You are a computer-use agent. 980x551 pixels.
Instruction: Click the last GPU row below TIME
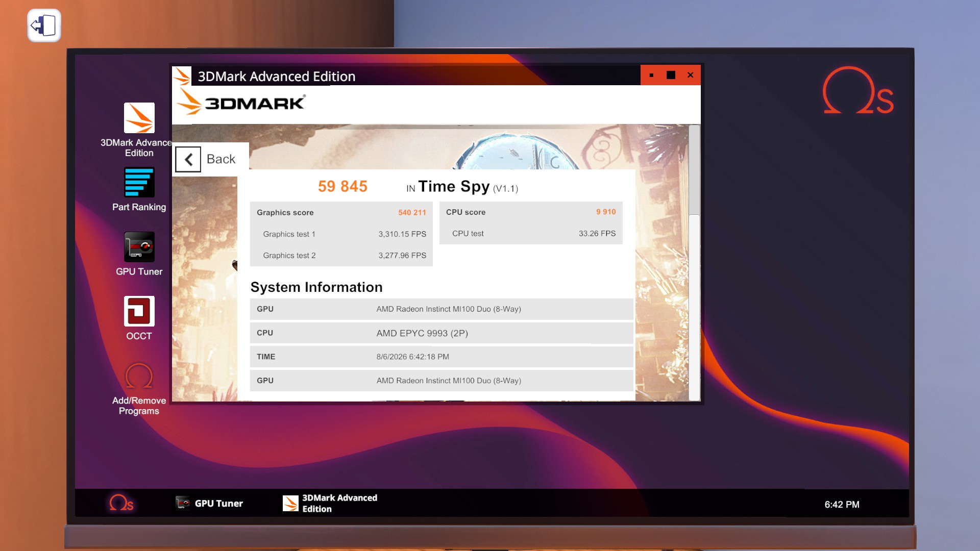442,381
